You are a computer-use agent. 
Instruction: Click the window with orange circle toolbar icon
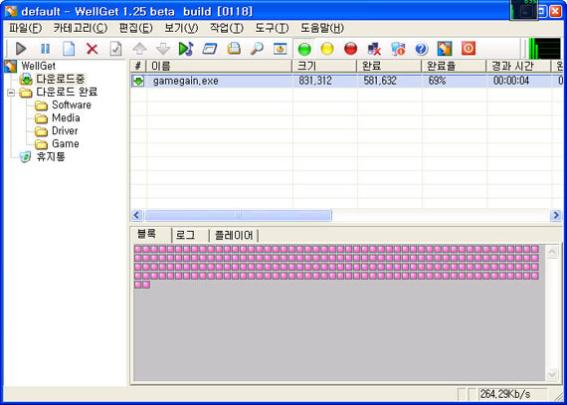(280, 49)
